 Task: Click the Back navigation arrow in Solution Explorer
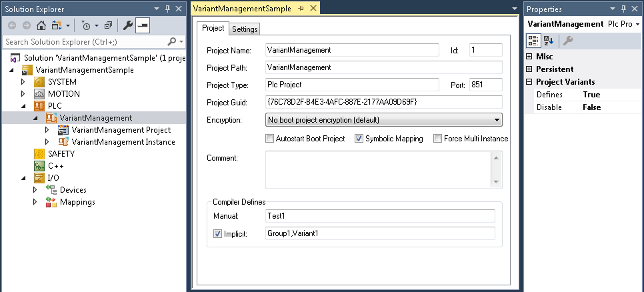(12, 25)
